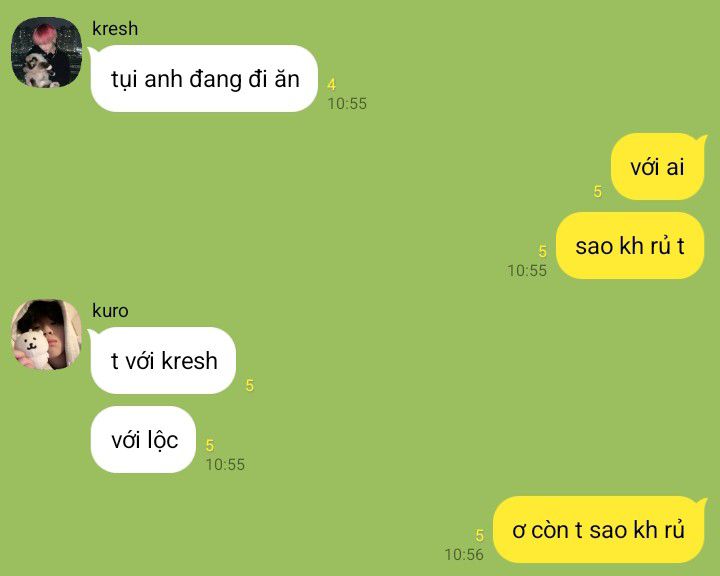This screenshot has height=576, width=720.
Task: Tap unread count 4 beside kresh's message
Action: [332, 85]
